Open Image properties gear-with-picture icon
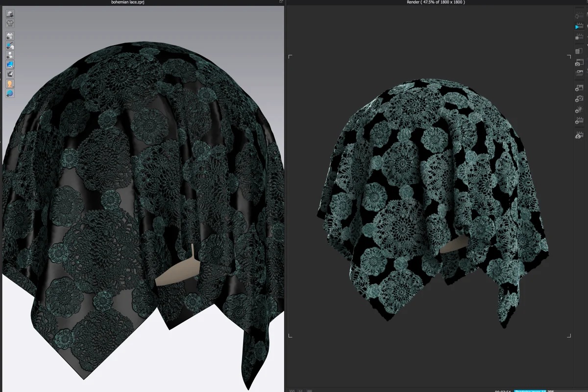Screen dimensions: 588x392 point(579,88)
